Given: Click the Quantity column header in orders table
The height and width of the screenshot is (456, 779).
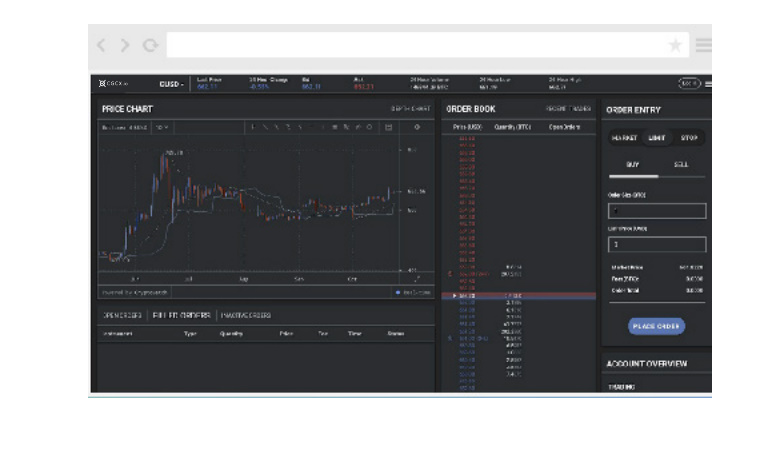Looking at the screenshot, I should point(231,334).
